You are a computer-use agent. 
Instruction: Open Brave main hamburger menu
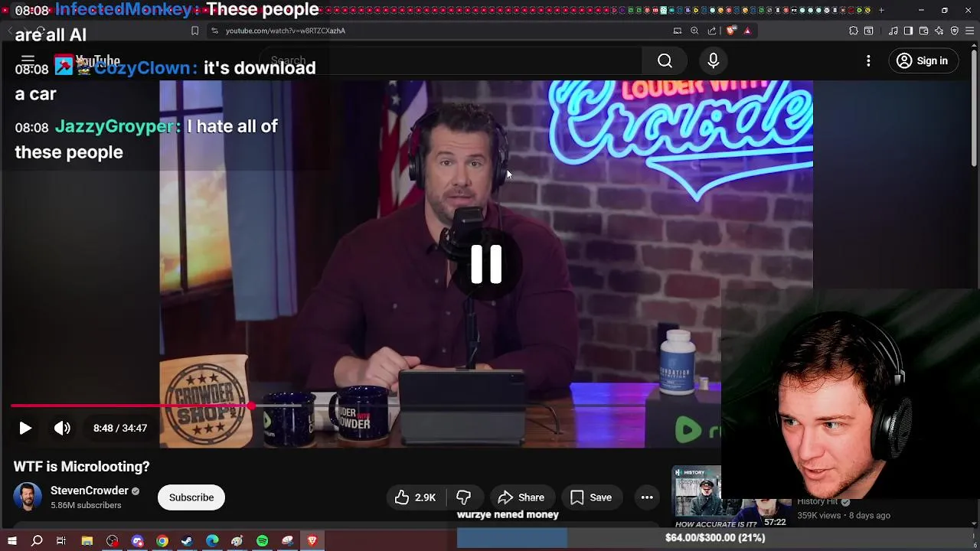coord(970,31)
